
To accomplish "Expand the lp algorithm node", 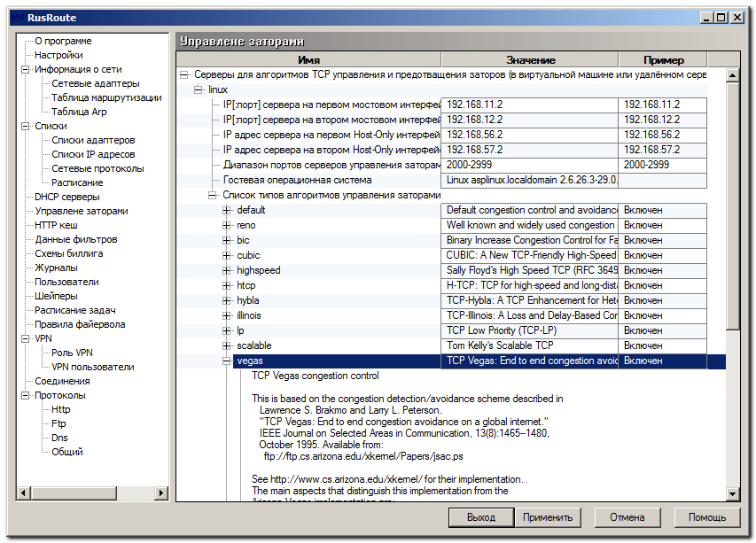I will tap(227, 330).
